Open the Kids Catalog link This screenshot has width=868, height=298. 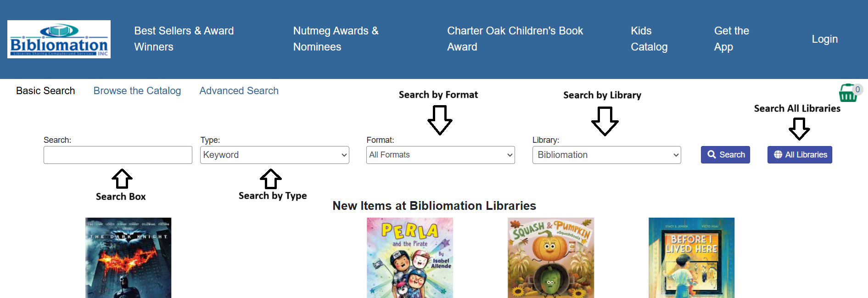649,39
